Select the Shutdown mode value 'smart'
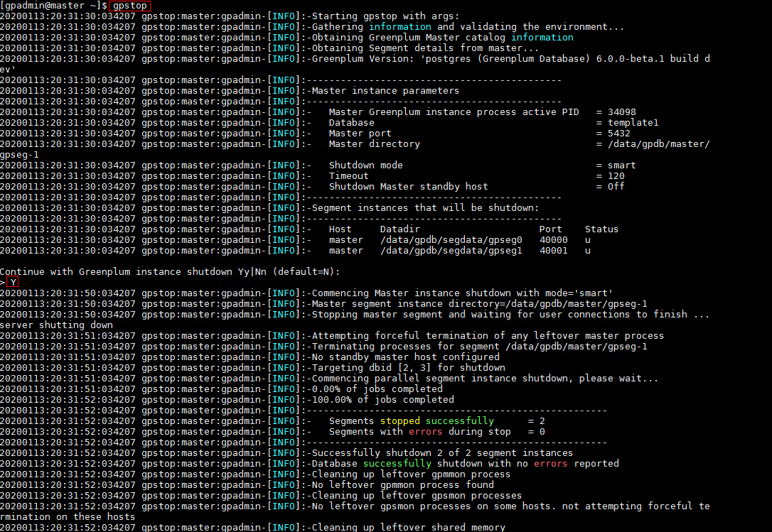Screen dimensions: 772x532 pyautogui.click(x=622, y=165)
